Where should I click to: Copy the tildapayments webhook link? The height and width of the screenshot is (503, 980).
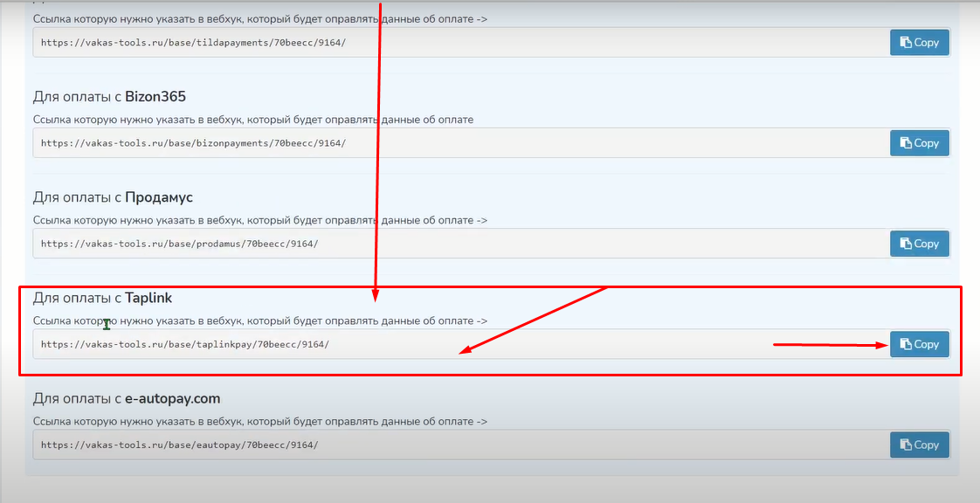pos(919,43)
